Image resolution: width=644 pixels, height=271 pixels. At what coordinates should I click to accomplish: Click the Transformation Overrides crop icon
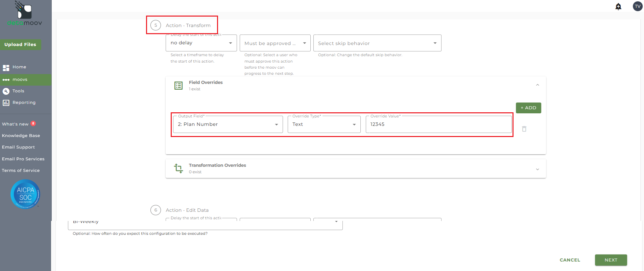178,168
